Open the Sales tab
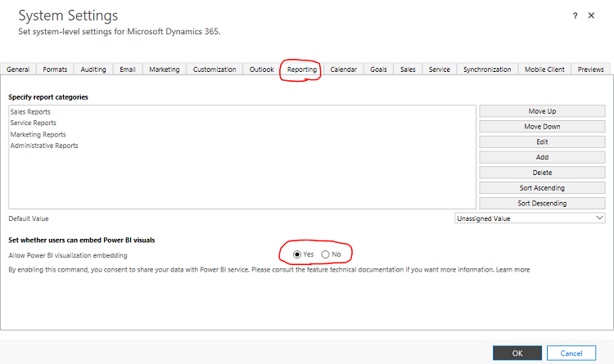 click(x=408, y=70)
